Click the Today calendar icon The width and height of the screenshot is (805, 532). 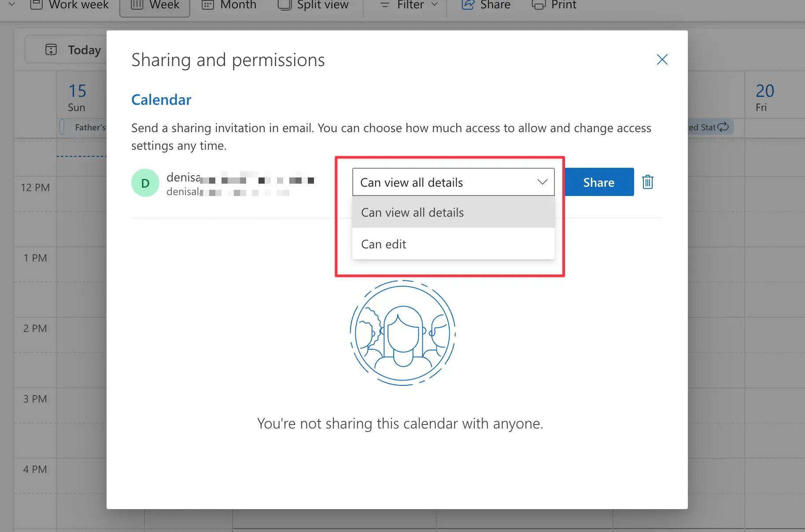(x=51, y=50)
